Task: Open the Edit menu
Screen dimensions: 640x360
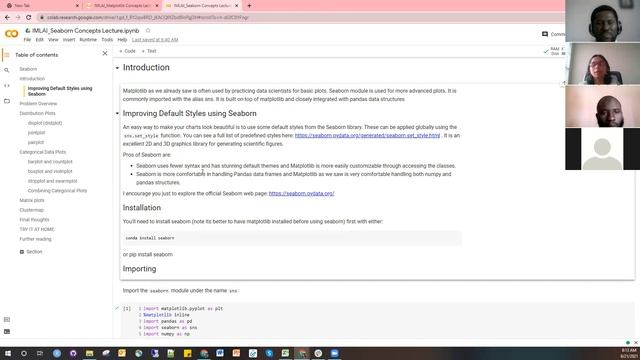Action: (x=40, y=40)
